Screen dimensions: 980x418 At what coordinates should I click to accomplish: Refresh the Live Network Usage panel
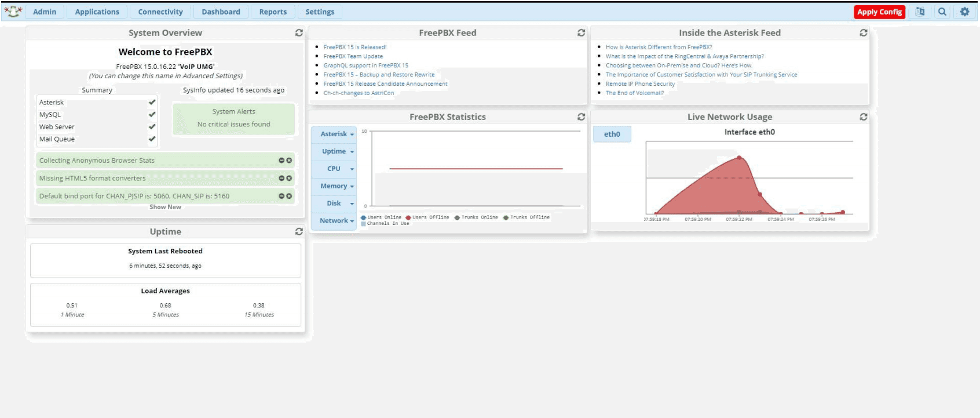pyautogui.click(x=864, y=117)
